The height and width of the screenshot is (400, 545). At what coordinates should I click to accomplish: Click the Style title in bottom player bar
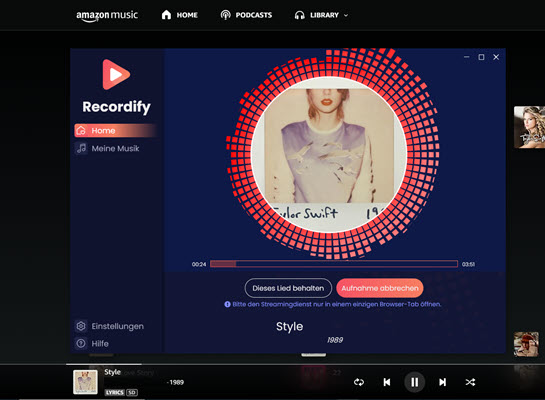(112, 372)
